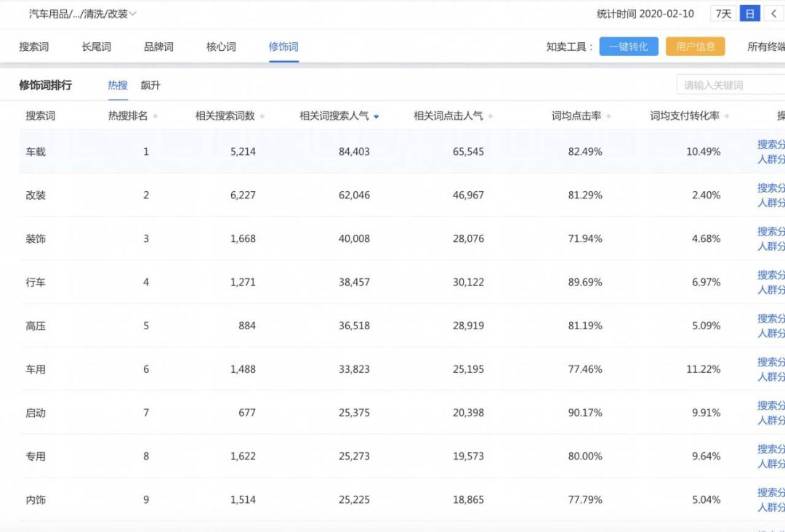The image size is (785, 532).
Task: Click the value 6,227 in 改装 row
Action: pyautogui.click(x=243, y=196)
